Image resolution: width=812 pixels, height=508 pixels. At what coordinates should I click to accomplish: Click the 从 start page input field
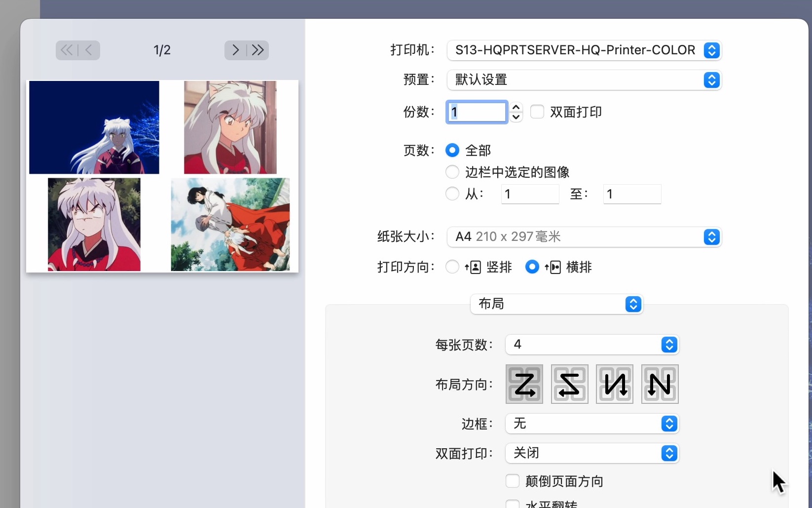(530, 194)
